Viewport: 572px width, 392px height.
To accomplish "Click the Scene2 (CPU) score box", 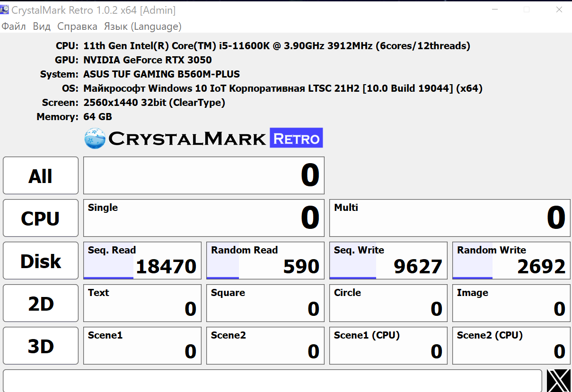I will [x=511, y=346].
